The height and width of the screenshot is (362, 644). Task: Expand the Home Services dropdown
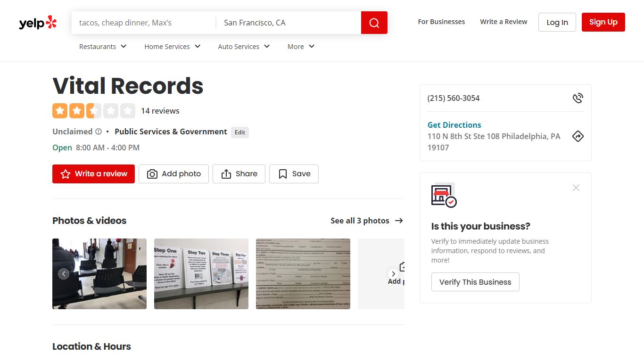point(173,47)
